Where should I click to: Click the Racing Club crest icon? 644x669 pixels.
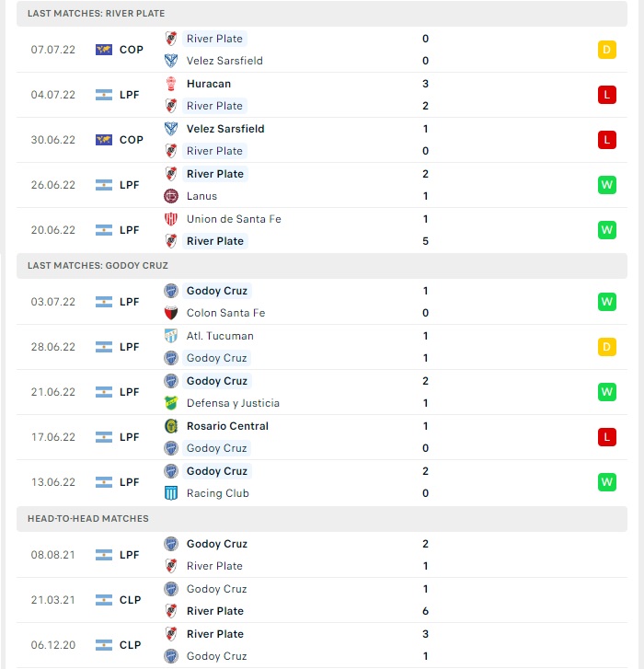(171, 493)
